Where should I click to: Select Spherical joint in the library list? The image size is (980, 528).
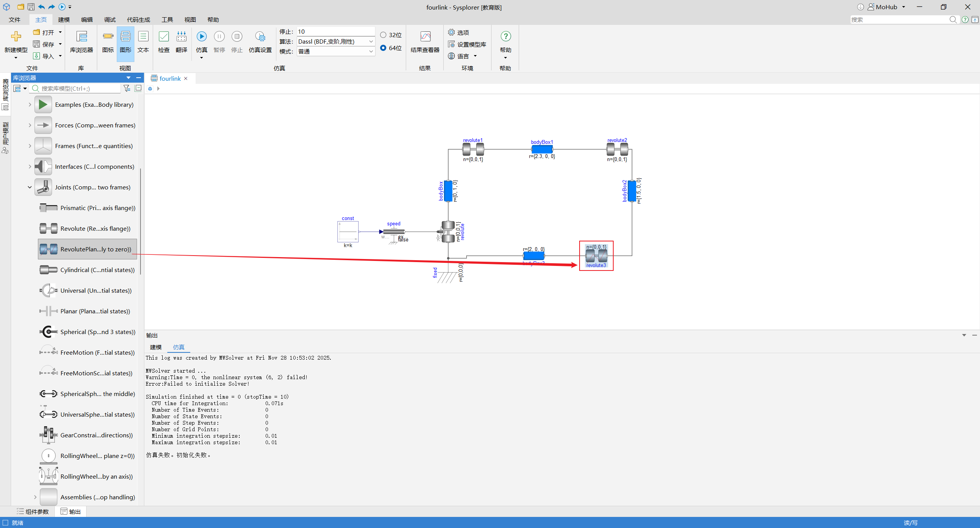click(x=87, y=332)
